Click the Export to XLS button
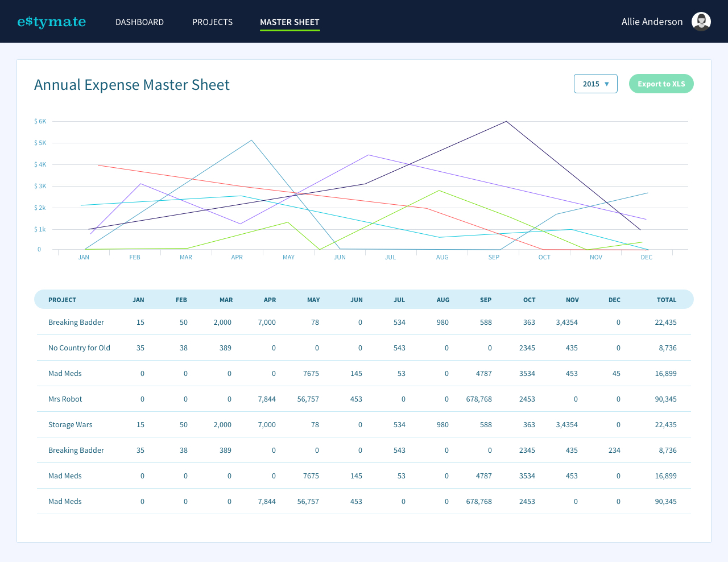Screen dimensions: 728x562 661,84
